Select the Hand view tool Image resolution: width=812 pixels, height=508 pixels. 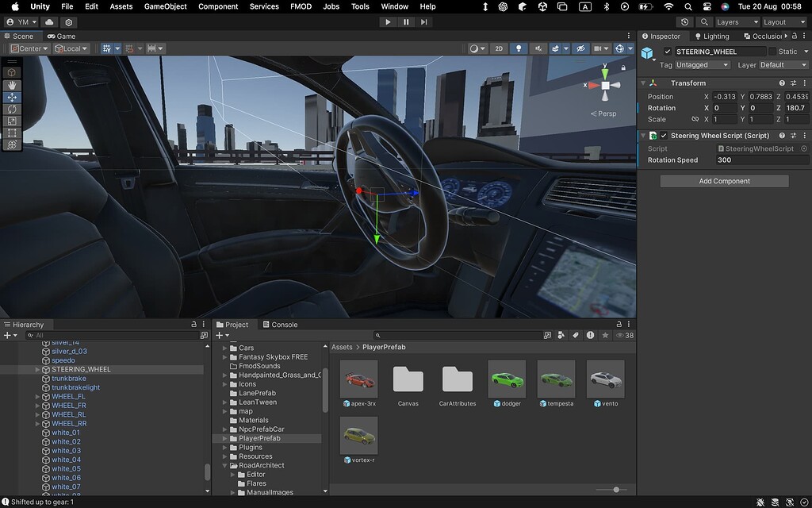(x=10, y=85)
